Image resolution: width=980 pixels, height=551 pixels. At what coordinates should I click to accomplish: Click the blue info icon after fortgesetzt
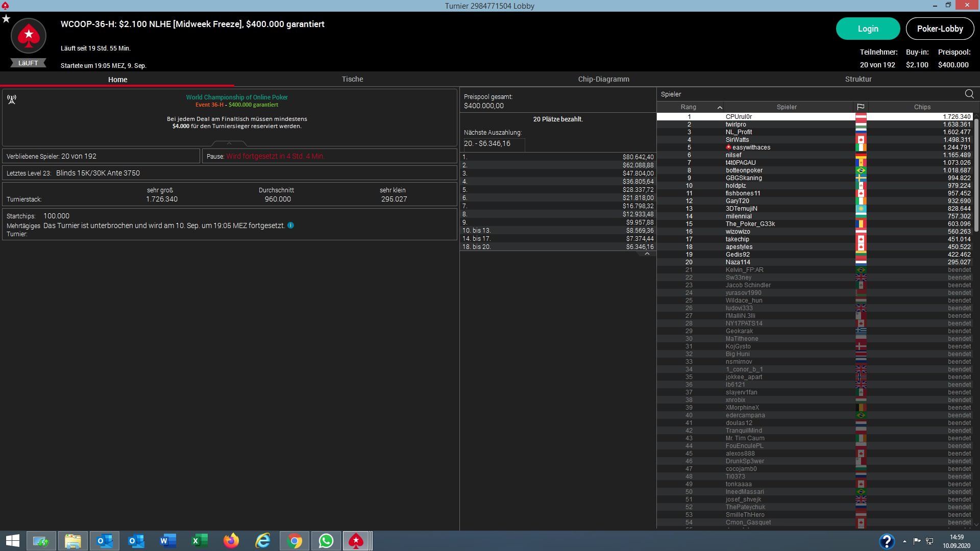(290, 226)
